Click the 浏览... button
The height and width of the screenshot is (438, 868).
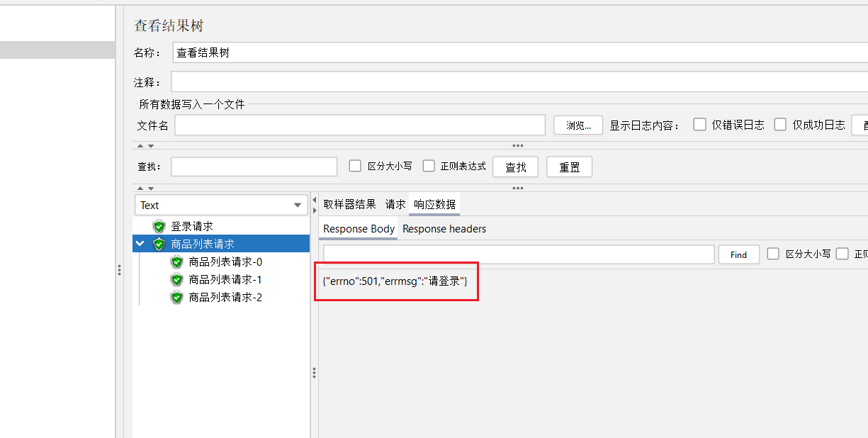(x=577, y=125)
